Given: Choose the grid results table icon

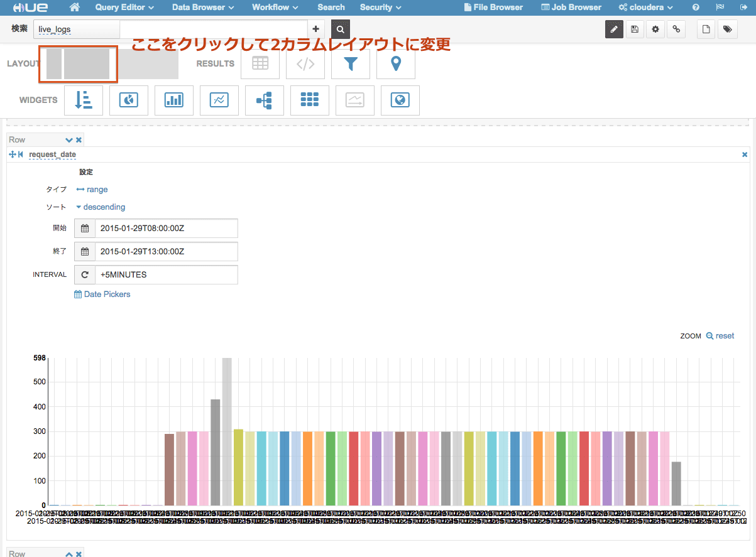Looking at the screenshot, I should [x=260, y=63].
